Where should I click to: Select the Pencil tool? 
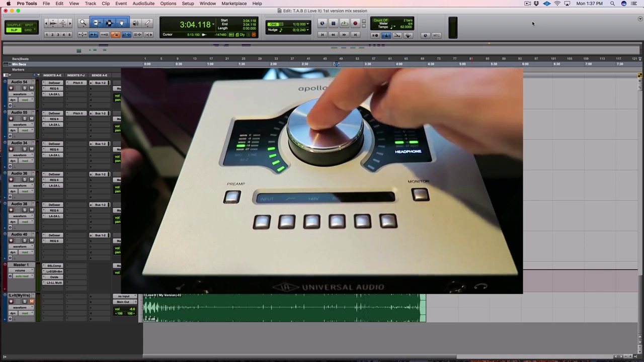[147, 23]
